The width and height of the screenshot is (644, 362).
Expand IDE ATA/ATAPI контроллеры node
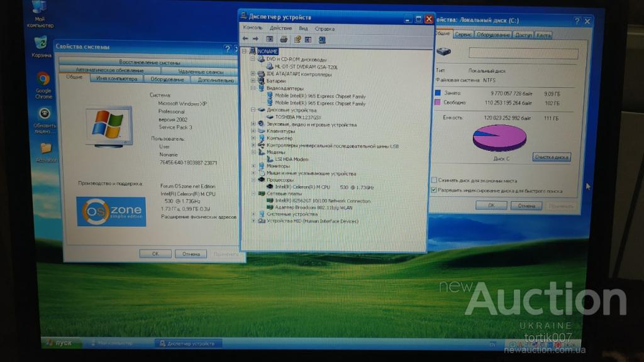coord(253,74)
